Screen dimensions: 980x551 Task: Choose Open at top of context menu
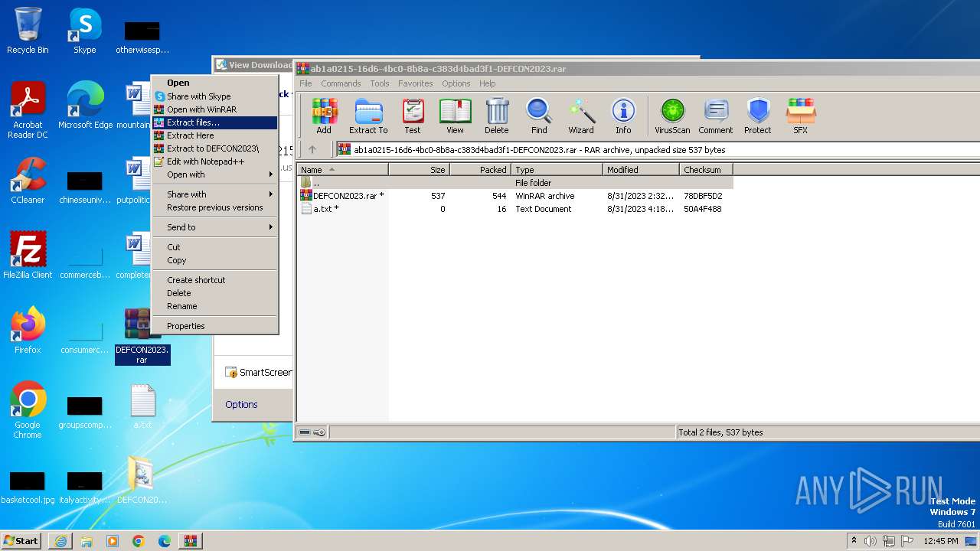[x=214, y=83]
